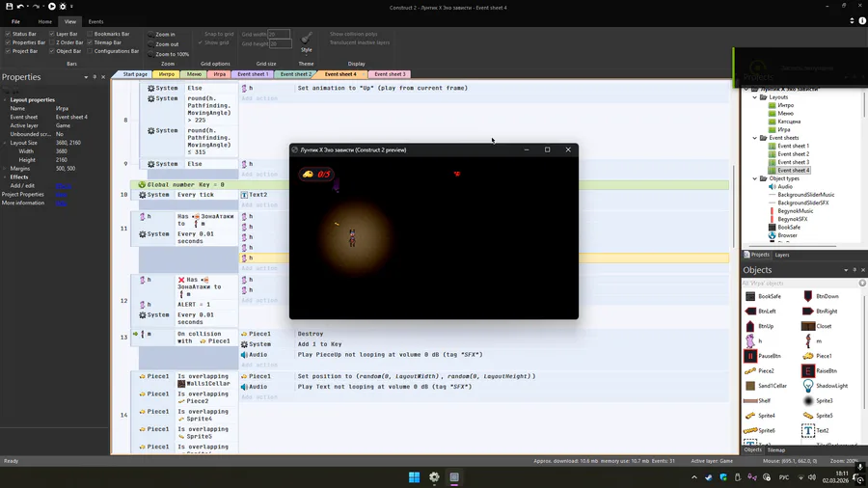Expand Margins property
Viewport: 868px width, 488px height.
pyautogui.click(x=5, y=168)
